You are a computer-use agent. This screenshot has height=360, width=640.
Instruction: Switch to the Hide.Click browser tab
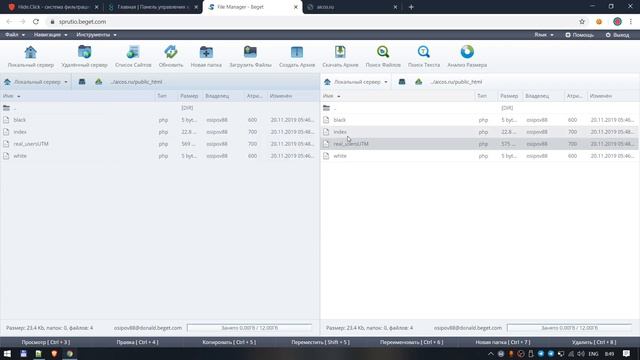pyautogui.click(x=53, y=7)
